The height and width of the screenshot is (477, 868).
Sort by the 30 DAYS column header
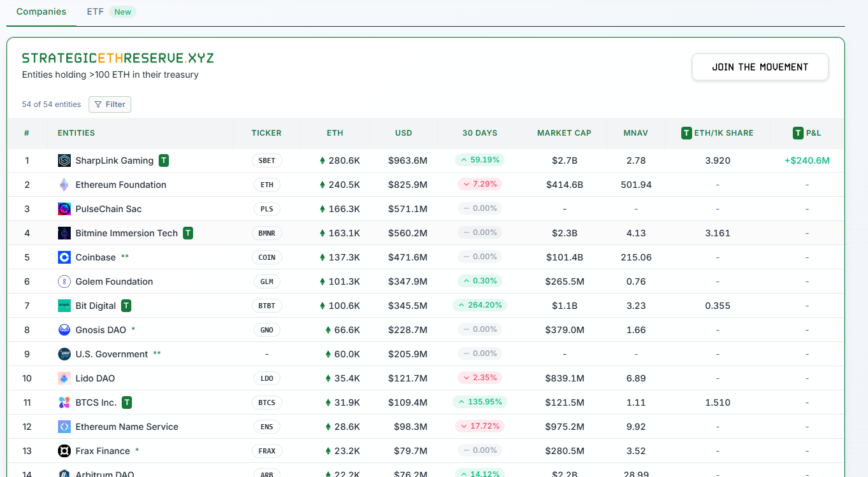[x=480, y=133]
